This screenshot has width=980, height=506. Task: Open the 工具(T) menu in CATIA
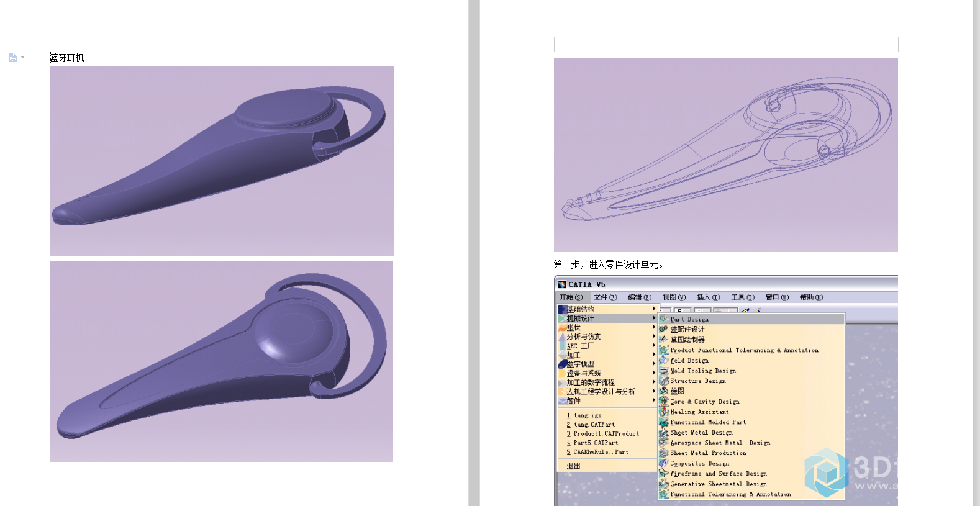(x=743, y=297)
